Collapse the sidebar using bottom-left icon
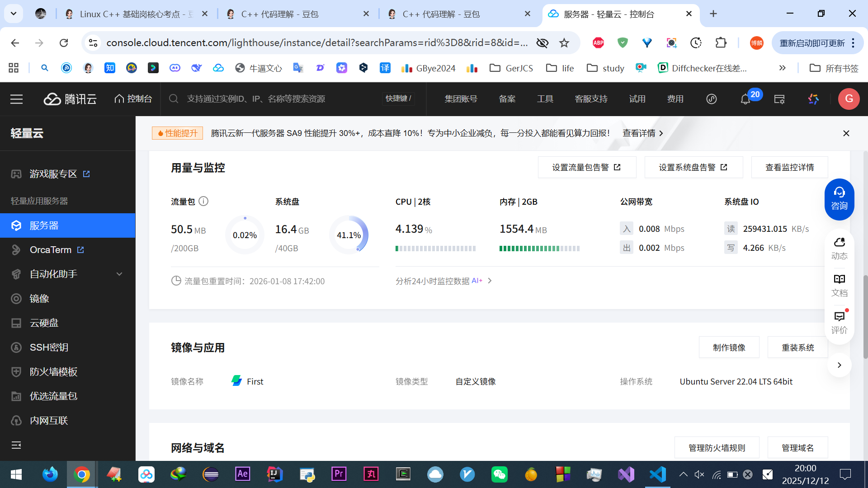868x488 pixels. (x=16, y=445)
